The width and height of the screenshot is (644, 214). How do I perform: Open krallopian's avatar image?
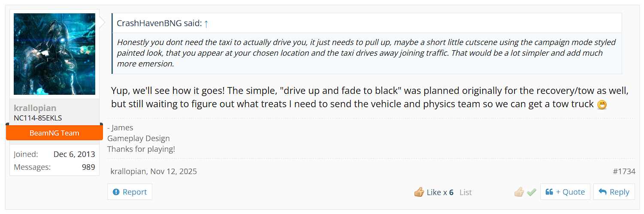click(54, 54)
